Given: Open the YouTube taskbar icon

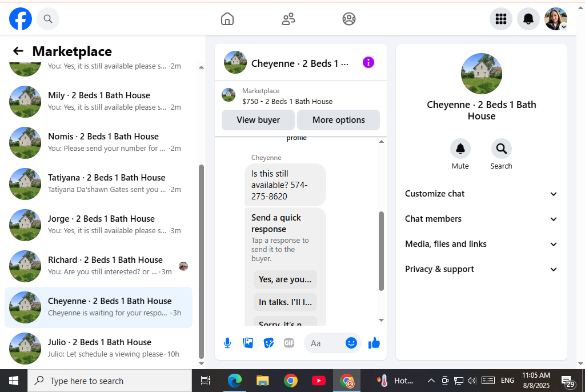Looking at the screenshot, I should (319, 381).
